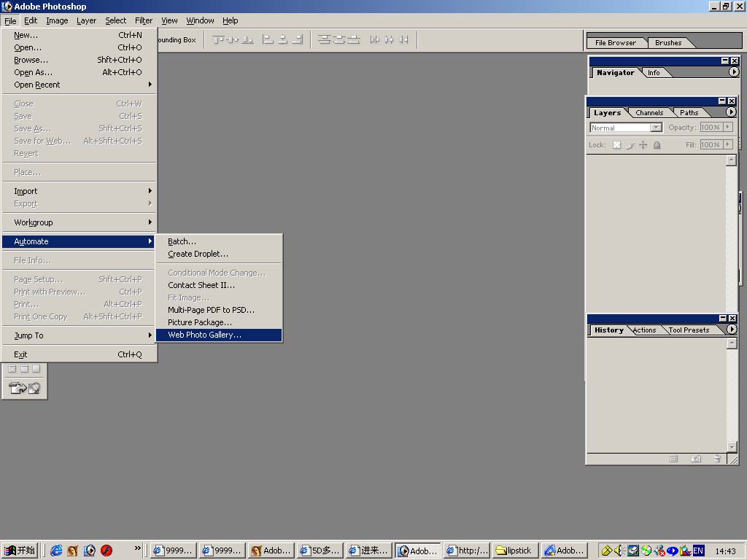Screen dimensions: 747x560
Task: Toggle lock position in Layers panel
Action: [x=643, y=145]
